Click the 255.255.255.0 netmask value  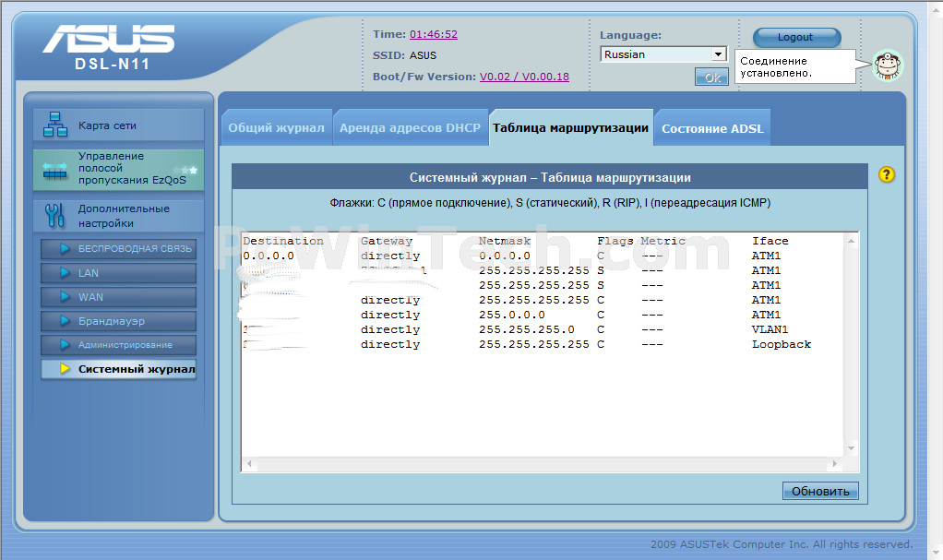point(526,329)
